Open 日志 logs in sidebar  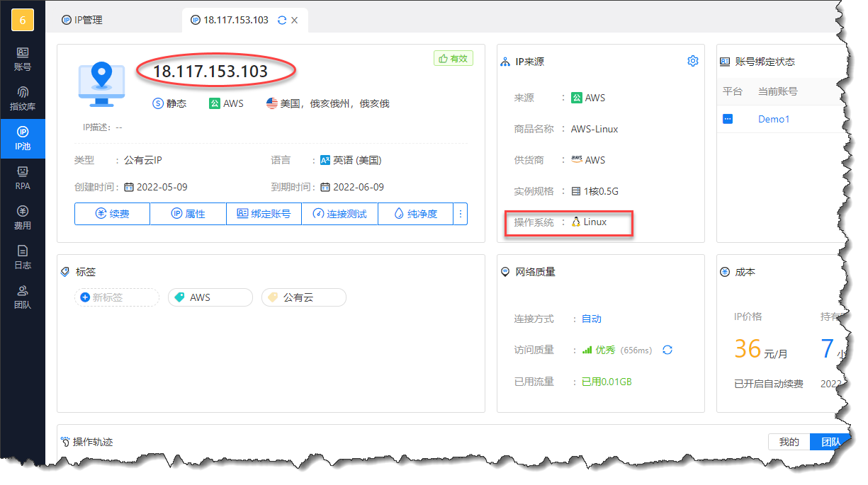23,257
